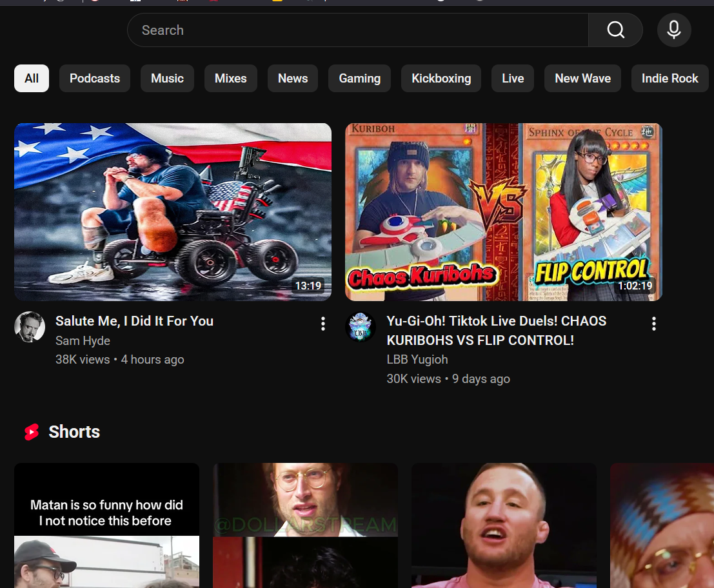Open title Yu-Gi-Oh! Tiktok Live Duels
714x588 pixels.
coord(497,330)
